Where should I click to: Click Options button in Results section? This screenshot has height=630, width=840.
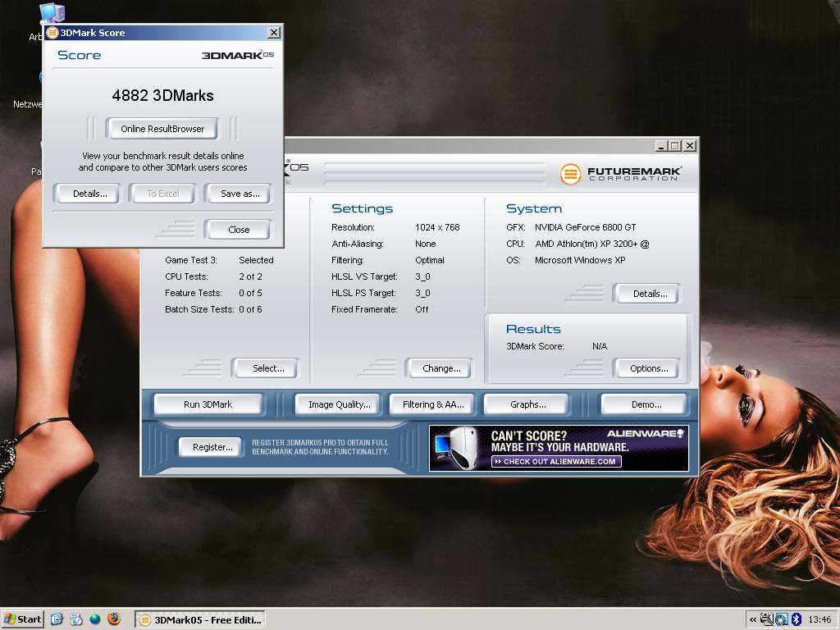tap(649, 368)
